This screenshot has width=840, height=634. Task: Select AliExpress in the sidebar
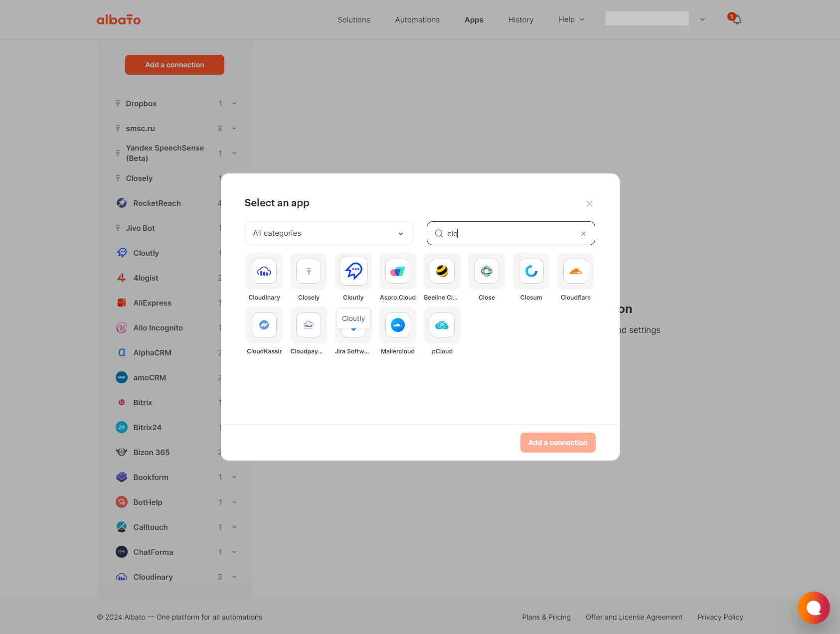pos(152,303)
